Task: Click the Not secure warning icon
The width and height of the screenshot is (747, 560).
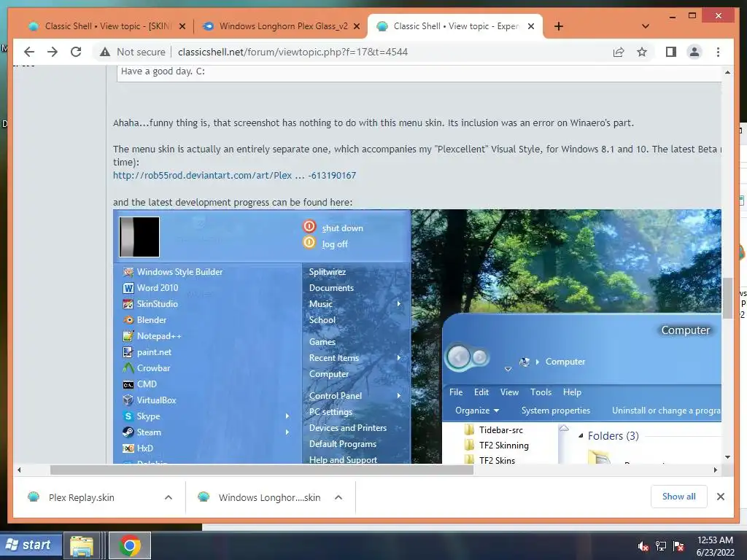Action: pyautogui.click(x=105, y=52)
